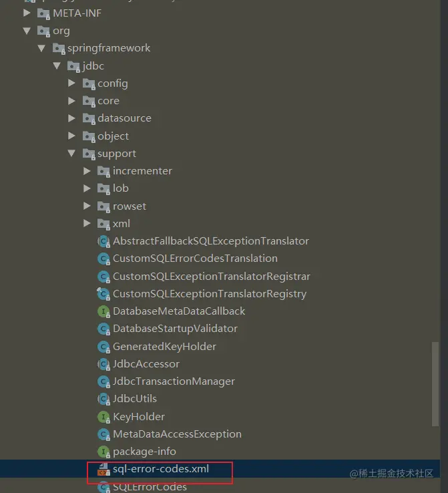Click the GeneratedKeyHolder class icon

coord(103,347)
